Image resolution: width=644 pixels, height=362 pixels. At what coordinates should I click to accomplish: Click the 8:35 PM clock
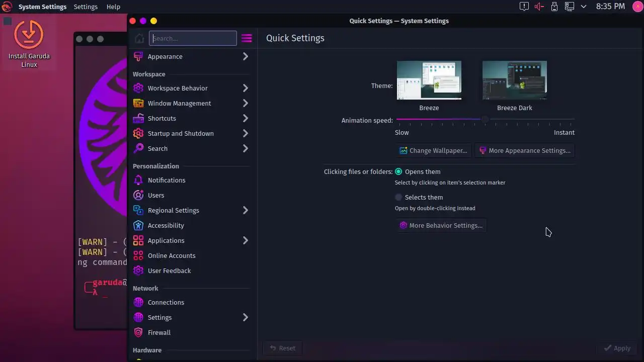[x=610, y=7]
